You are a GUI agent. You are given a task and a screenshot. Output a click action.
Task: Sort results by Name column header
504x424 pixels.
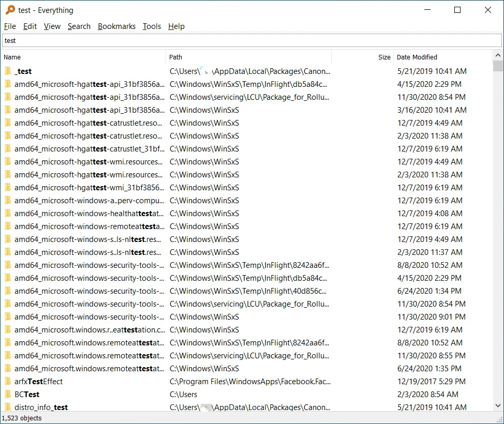pyautogui.click(x=84, y=57)
